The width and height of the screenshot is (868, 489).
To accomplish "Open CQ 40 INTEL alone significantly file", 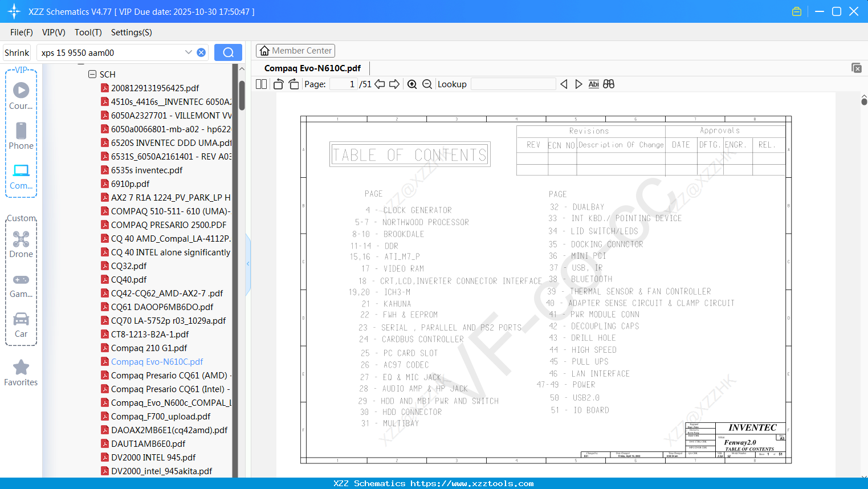I will click(x=170, y=252).
